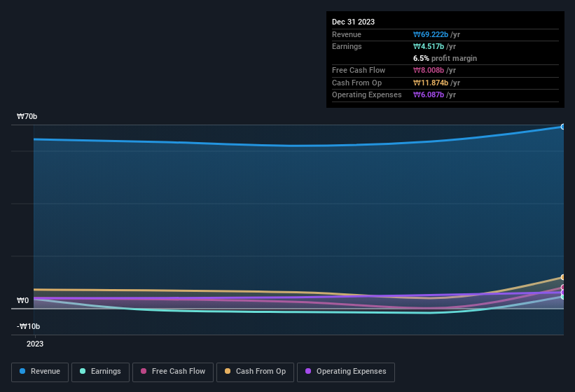Toggle the Cash From Op legend button

255,372
